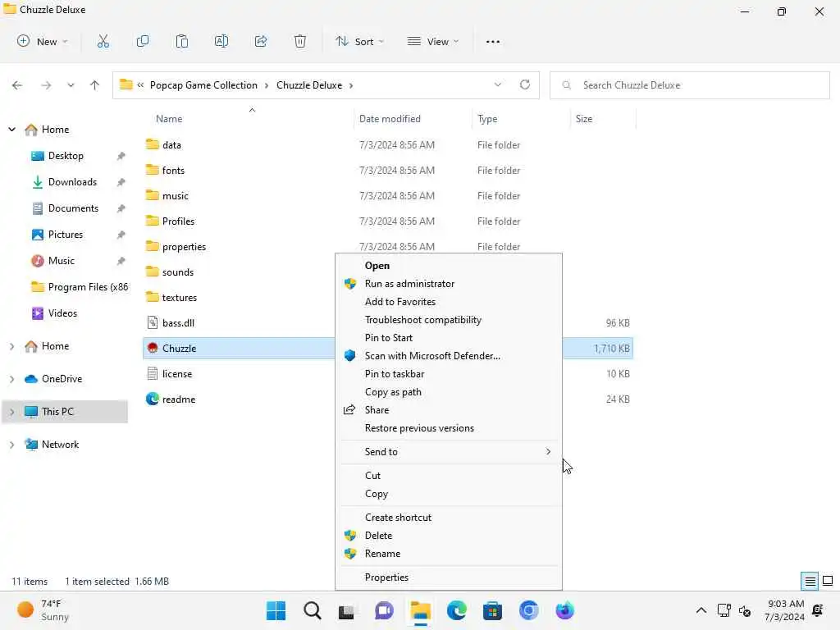This screenshot has height=630, width=840.
Task: Open the See more ellipsis menu
Action: [x=493, y=41]
